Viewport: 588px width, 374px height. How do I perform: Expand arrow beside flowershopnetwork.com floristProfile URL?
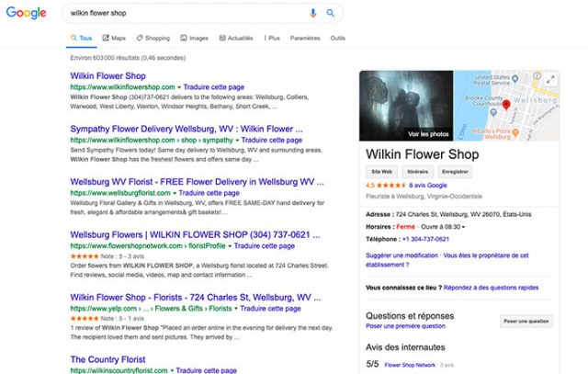tap(230, 246)
